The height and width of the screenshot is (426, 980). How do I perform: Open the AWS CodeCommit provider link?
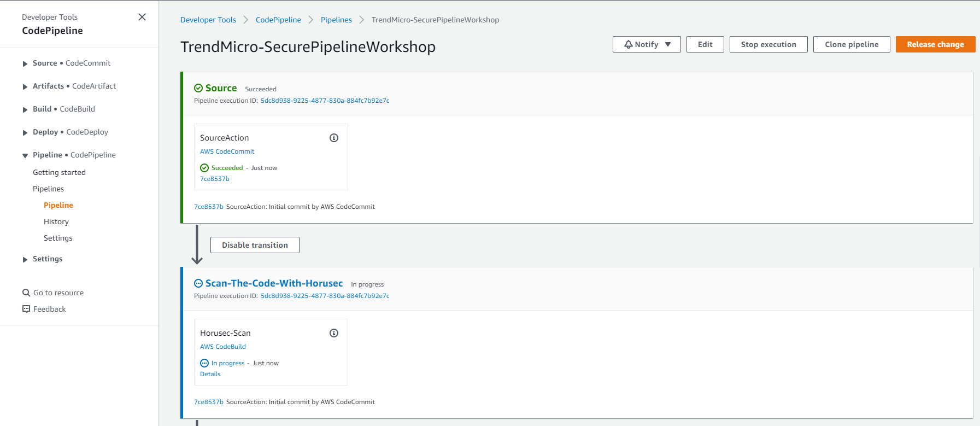227,151
